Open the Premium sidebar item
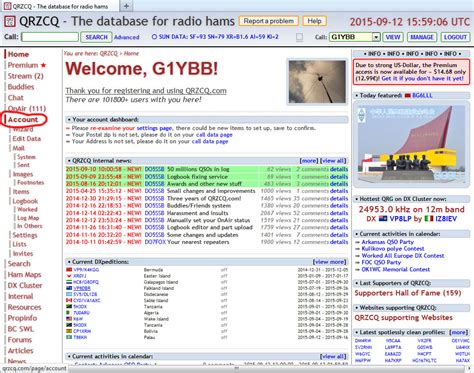Screen dimensions: 474x373 pos(23,65)
